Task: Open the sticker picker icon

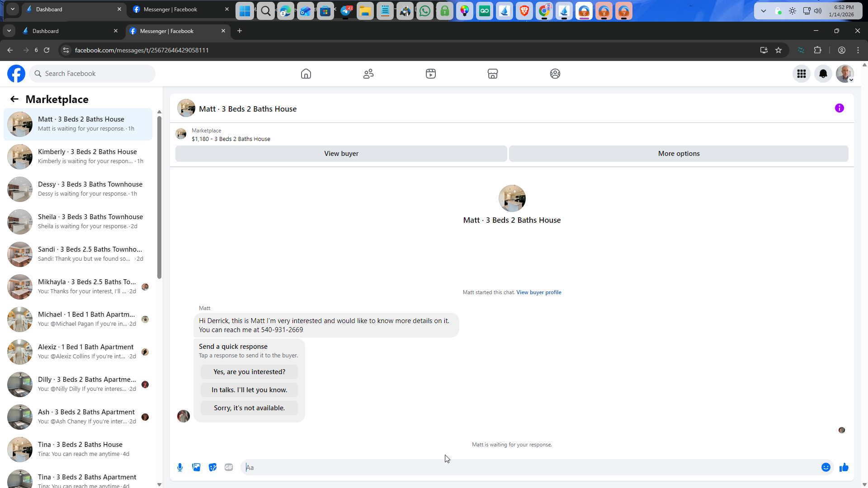Action: (x=212, y=467)
